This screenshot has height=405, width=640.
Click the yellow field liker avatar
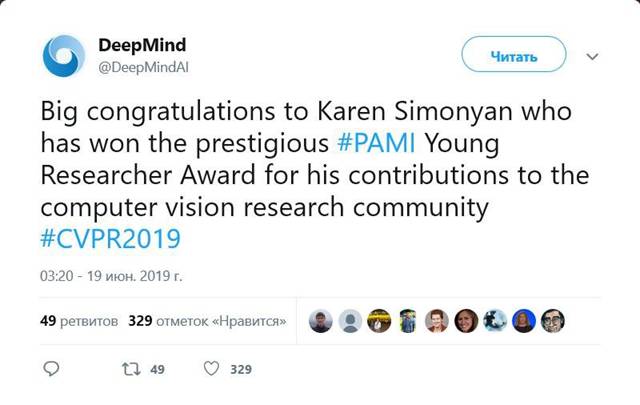click(x=379, y=321)
